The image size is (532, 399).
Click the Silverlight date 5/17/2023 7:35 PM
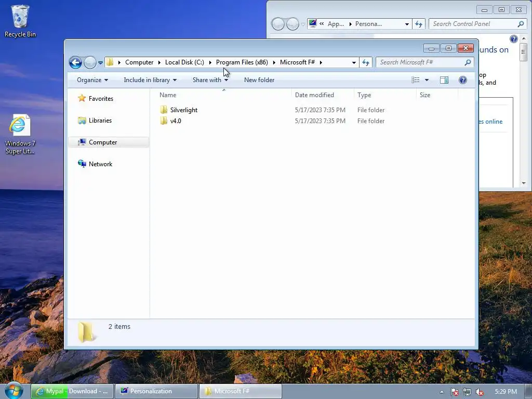coord(320,110)
